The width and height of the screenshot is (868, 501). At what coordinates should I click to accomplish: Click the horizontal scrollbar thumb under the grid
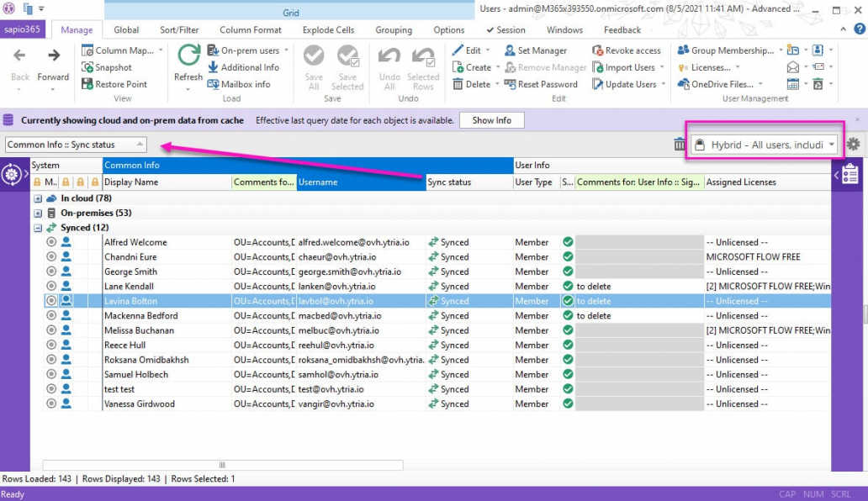(223, 465)
